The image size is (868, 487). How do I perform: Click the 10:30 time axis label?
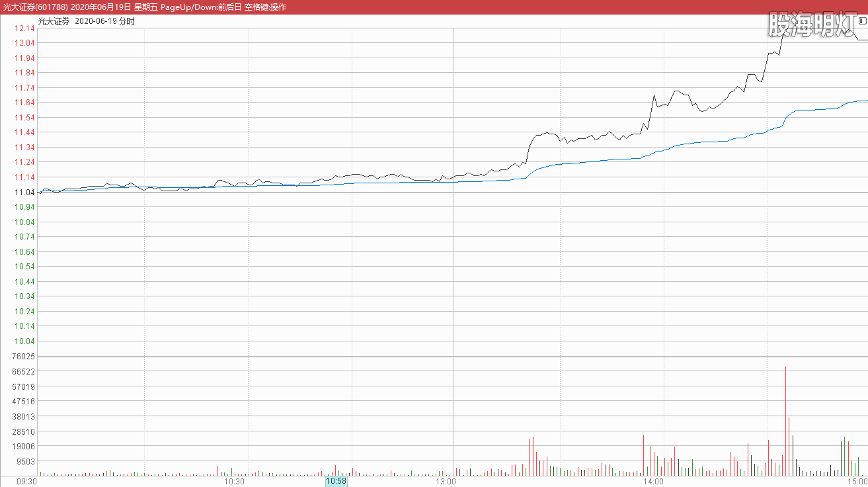coord(234,482)
